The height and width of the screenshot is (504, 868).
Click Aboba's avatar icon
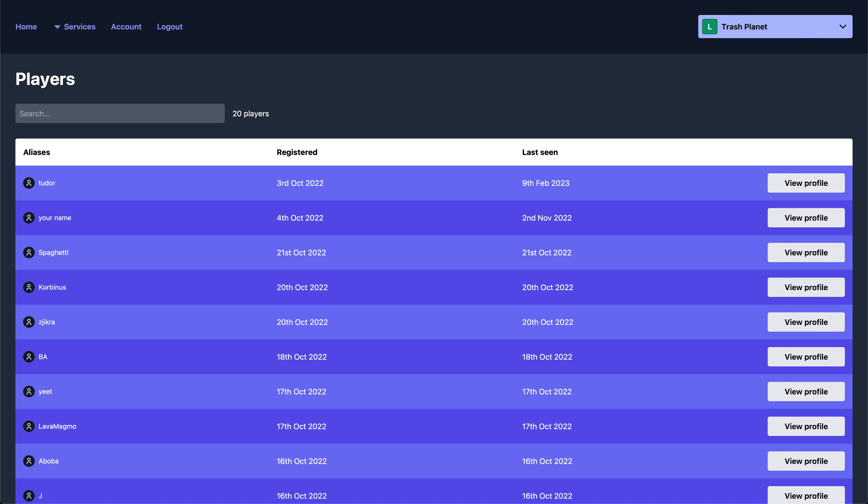pyautogui.click(x=29, y=461)
